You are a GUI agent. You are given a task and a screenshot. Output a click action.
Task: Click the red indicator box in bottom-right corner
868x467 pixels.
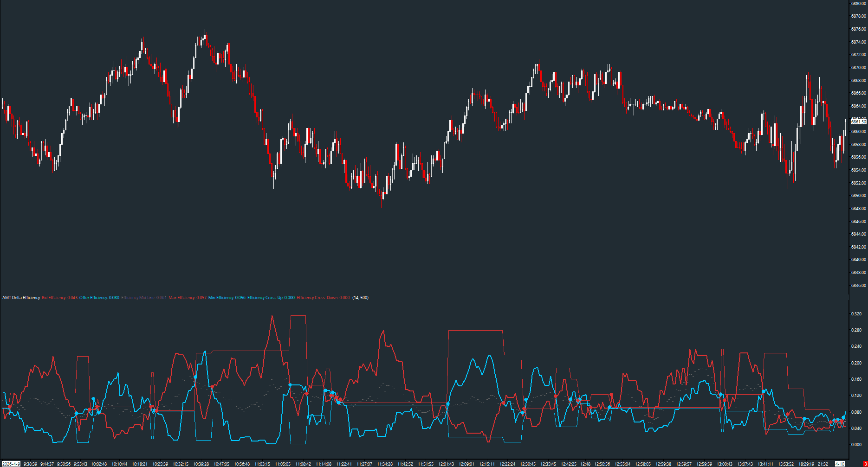(865, 464)
